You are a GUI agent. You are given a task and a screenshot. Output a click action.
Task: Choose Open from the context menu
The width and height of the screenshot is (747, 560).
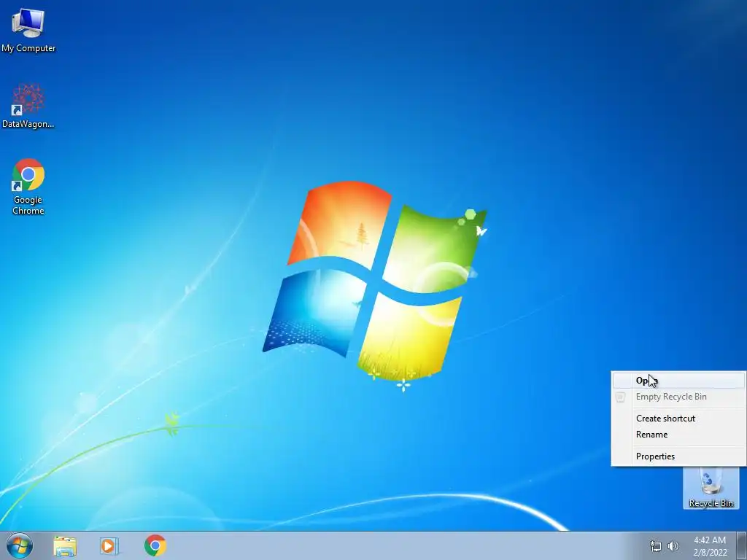[x=678, y=381]
